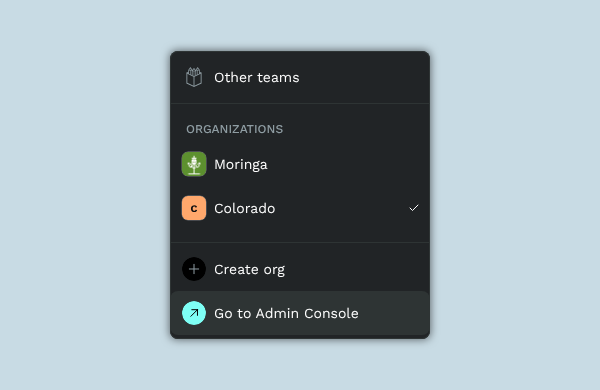Go to Admin Console via highlighted row
The height and width of the screenshot is (390, 600).
pos(300,313)
